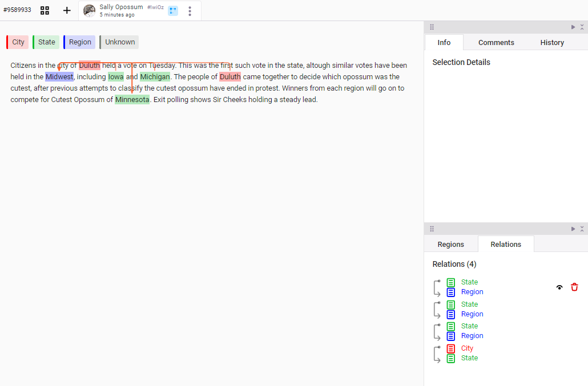Click the task ID #9589933
This screenshot has height=386, width=588.
pyautogui.click(x=17, y=10)
